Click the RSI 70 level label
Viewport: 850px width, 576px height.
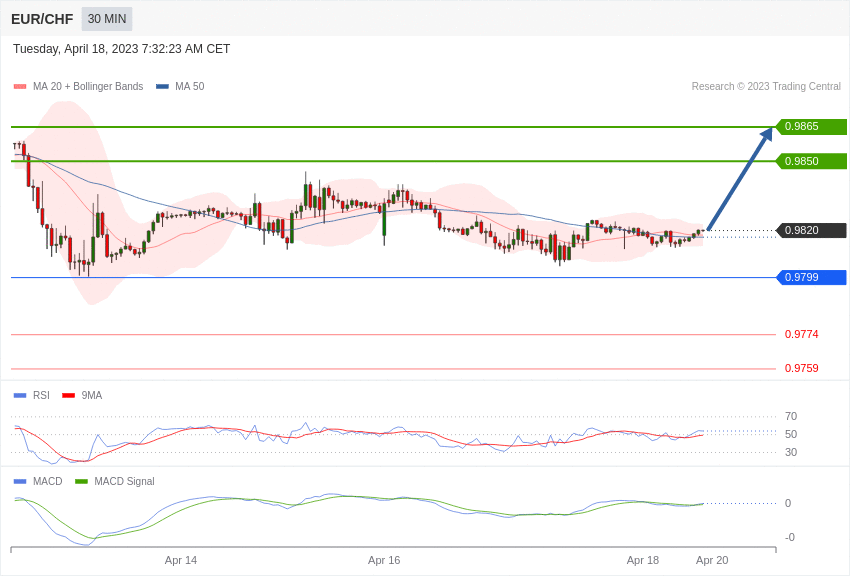tap(791, 416)
